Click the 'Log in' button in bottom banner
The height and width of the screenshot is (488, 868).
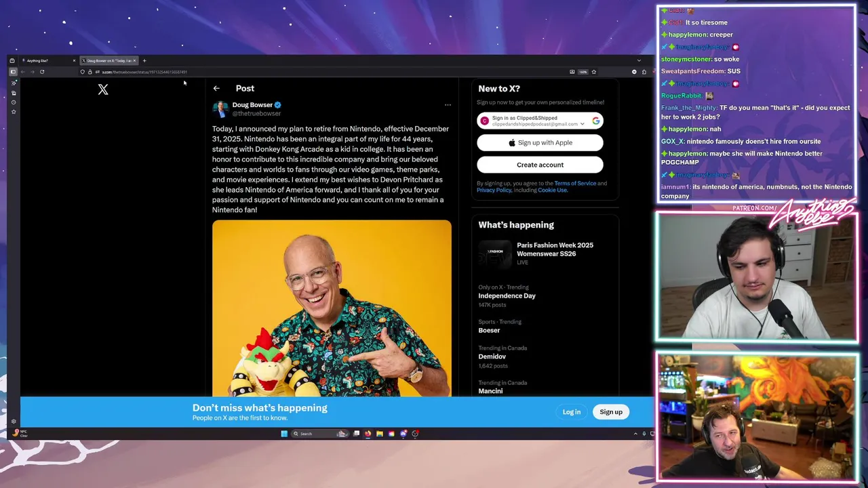point(572,411)
